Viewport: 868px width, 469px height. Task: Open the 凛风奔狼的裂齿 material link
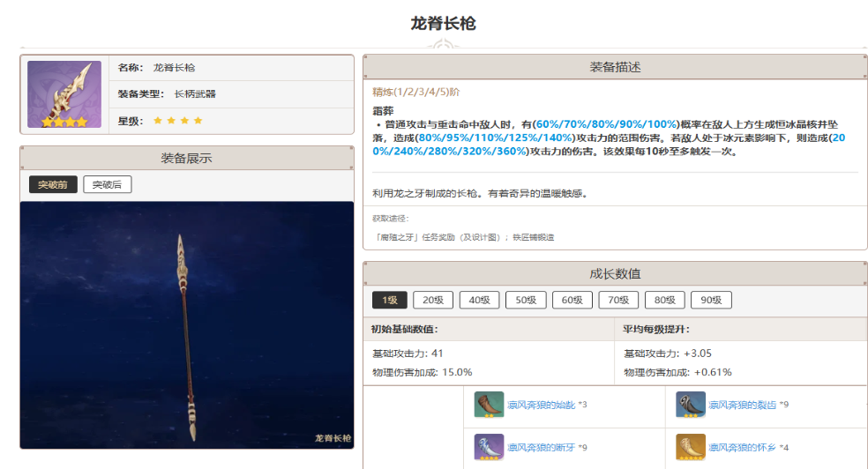point(742,405)
